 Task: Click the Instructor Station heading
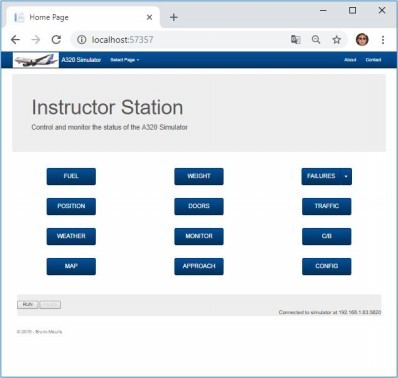click(107, 107)
